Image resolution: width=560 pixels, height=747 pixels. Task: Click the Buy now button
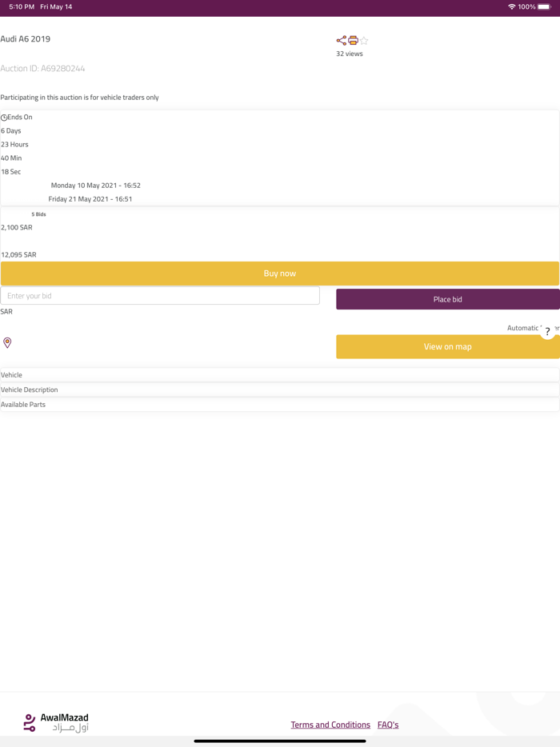pyautogui.click(x=280, y=274)
